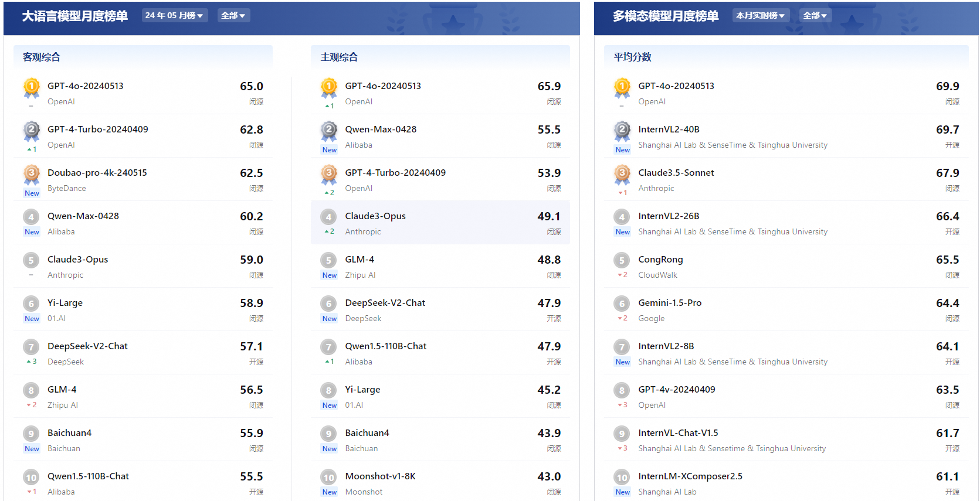Click rank 8 badge for Yi-Large in 主观综合

tap(328, 390)
